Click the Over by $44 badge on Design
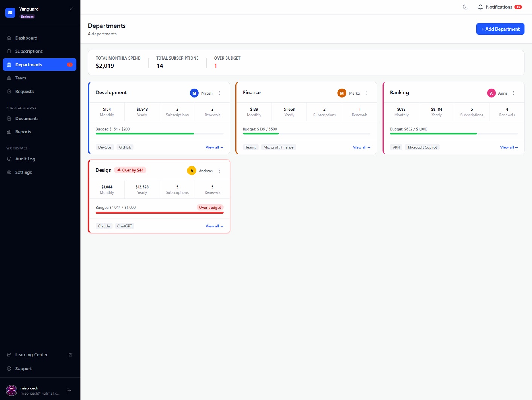Image resolution: width=532 pixels, height=400 pixels. [130, 170]
